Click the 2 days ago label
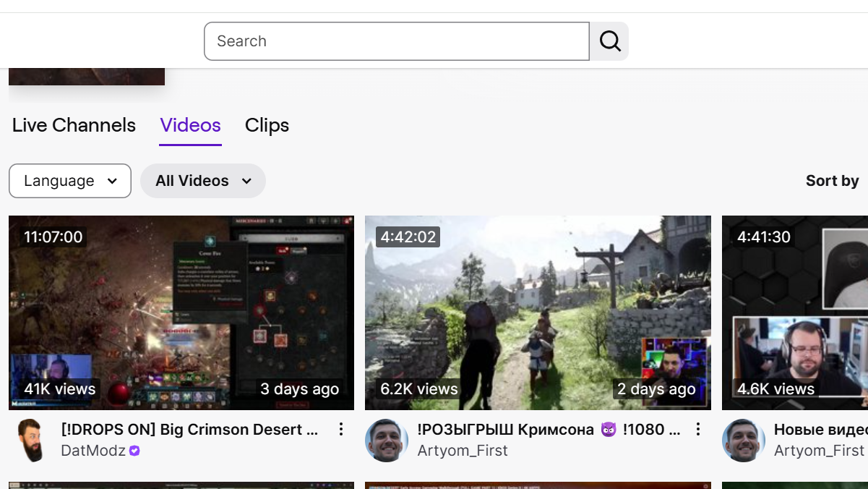 pos(656,389)
